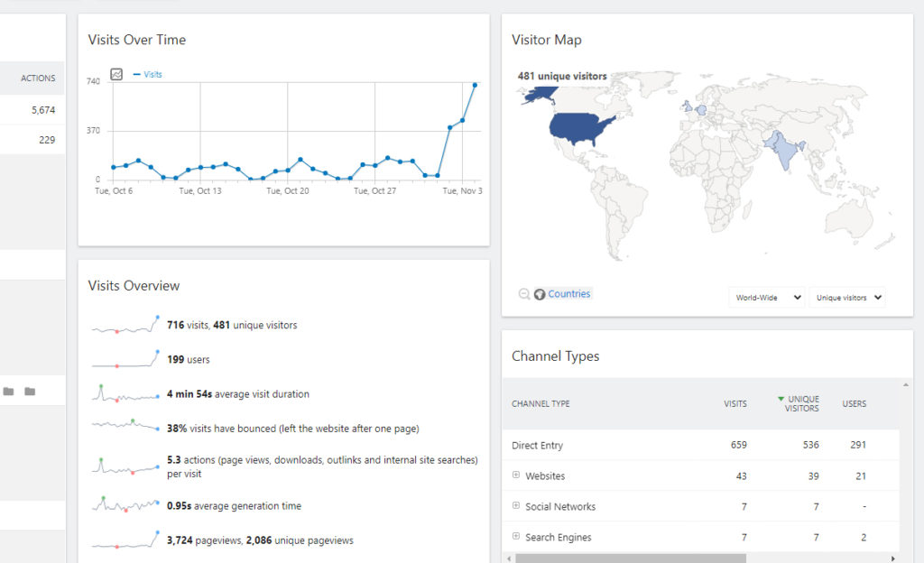Sort table by Users column header
This screenshot has width=924, height=563.
click(854, 403)
